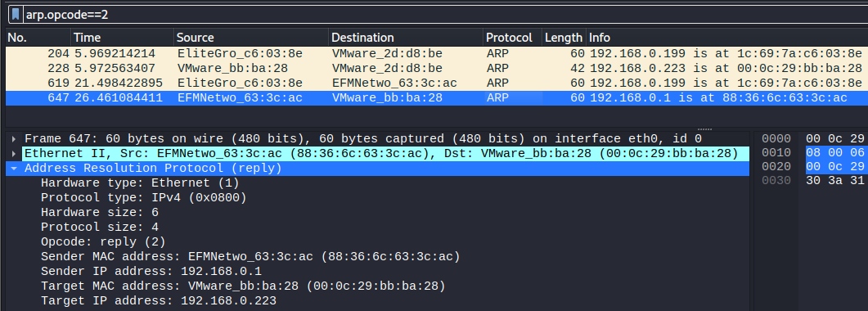Screen dimensions: 868x311
Task: Sort packets by the Source column
Action: (251, 38)
